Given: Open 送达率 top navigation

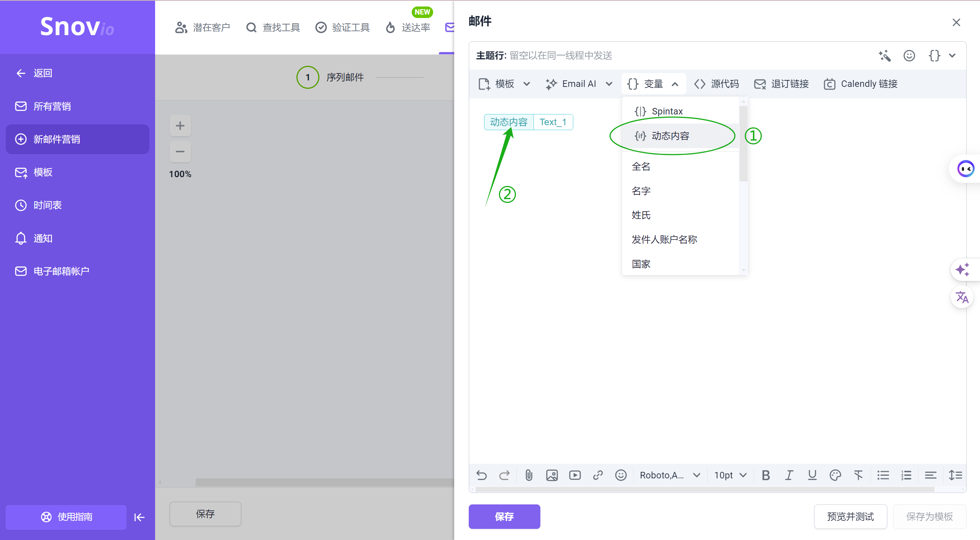Looking at the screenshot, I should pos(408,28).
